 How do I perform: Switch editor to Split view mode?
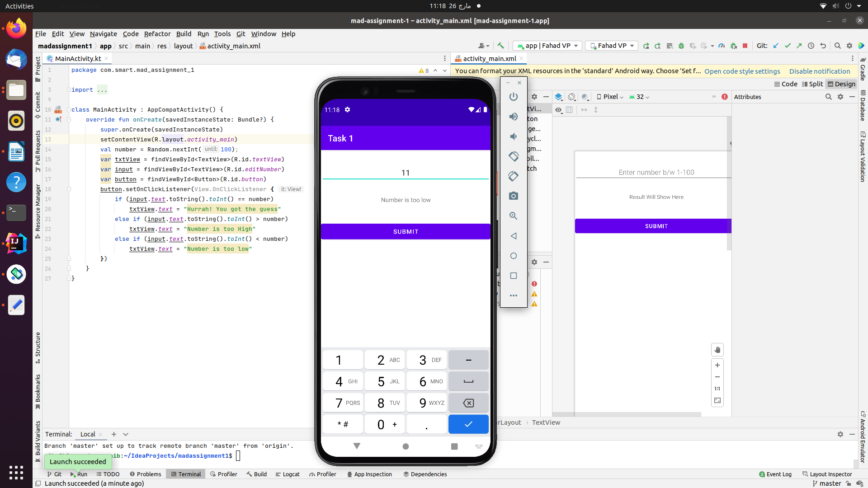coord(812,84)
